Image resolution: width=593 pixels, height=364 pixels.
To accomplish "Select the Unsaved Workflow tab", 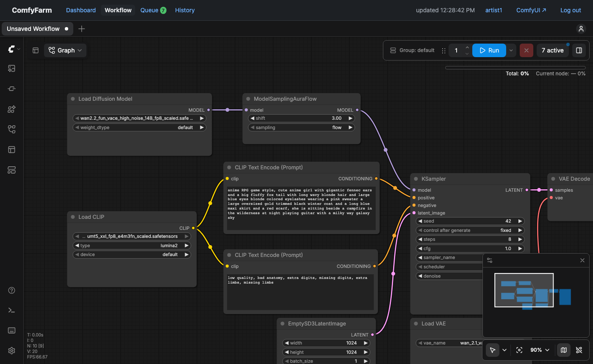I will click(x=37, y=29).
